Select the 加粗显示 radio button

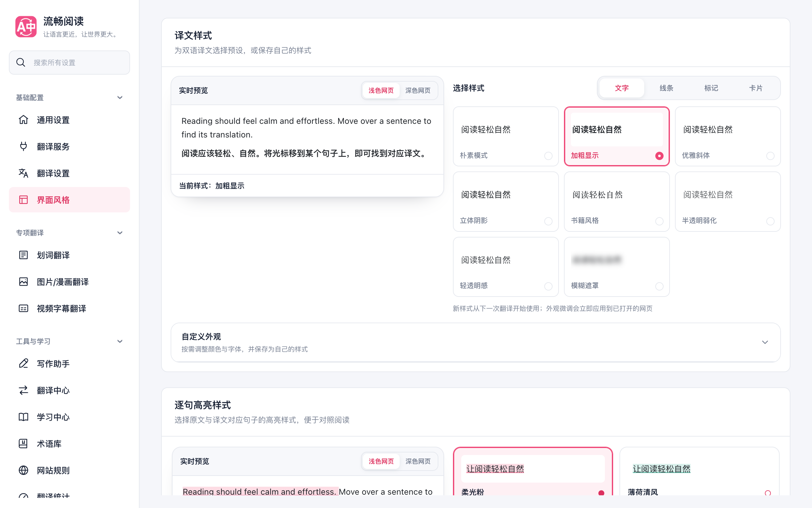[659, 156]
